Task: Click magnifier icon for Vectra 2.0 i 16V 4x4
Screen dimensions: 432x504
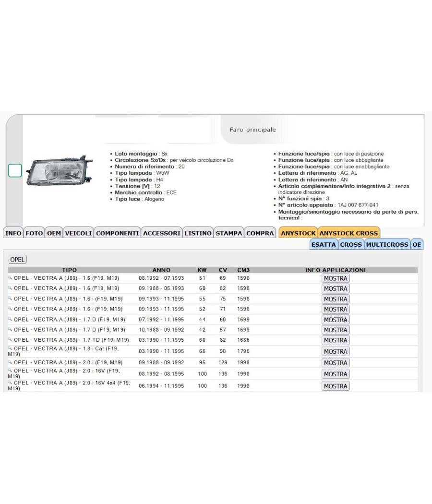Action: coord(10,383)
